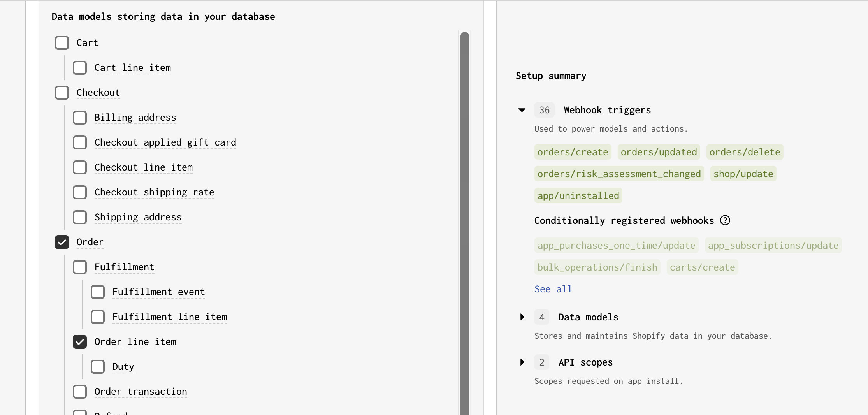Check the Cart line item checkbox
The width and height of the screenshot is (868, 415).
[80, 68]
